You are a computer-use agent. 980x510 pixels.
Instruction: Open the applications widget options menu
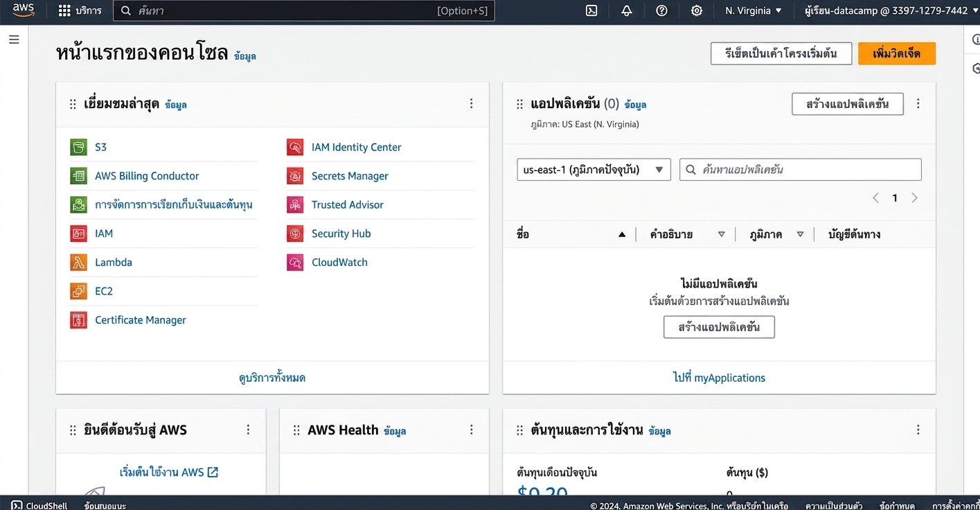point(918,104)
